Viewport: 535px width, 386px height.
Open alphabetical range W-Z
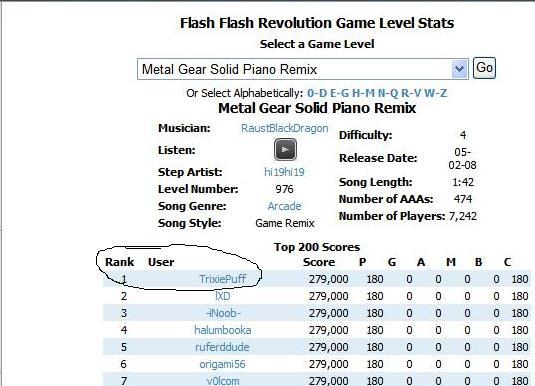pos(436,93)
